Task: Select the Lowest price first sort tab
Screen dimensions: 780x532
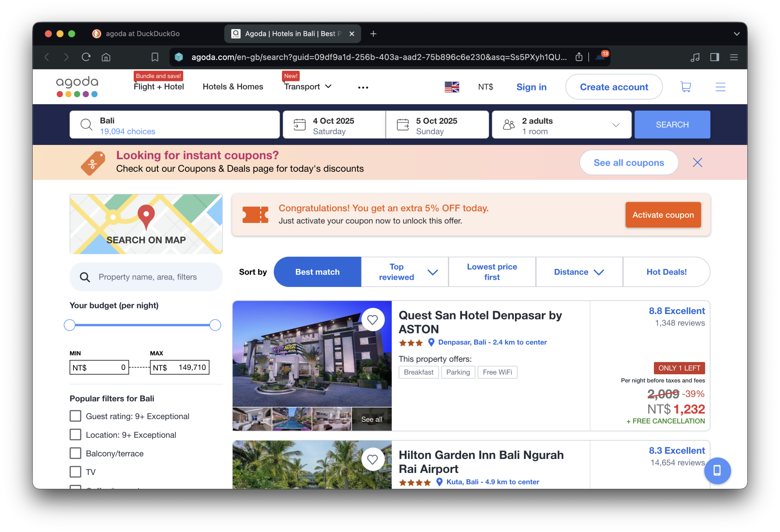Action: tap(492, 272)
